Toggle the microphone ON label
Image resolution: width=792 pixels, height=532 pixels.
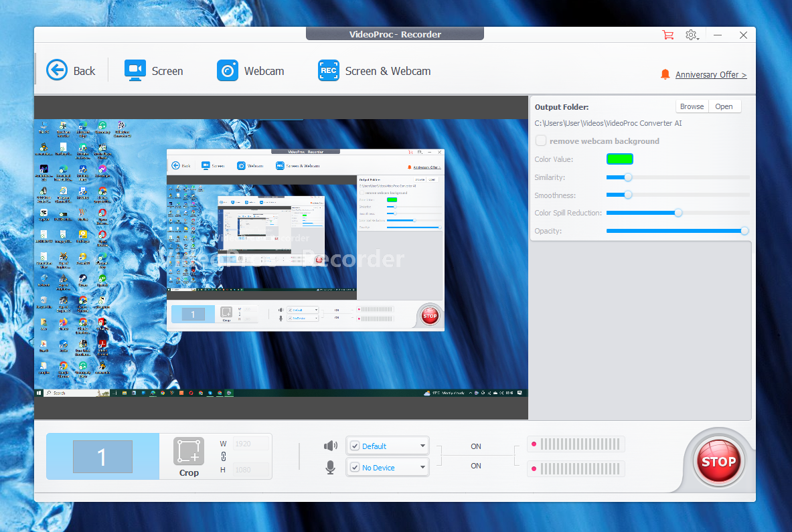pos(476,466)
